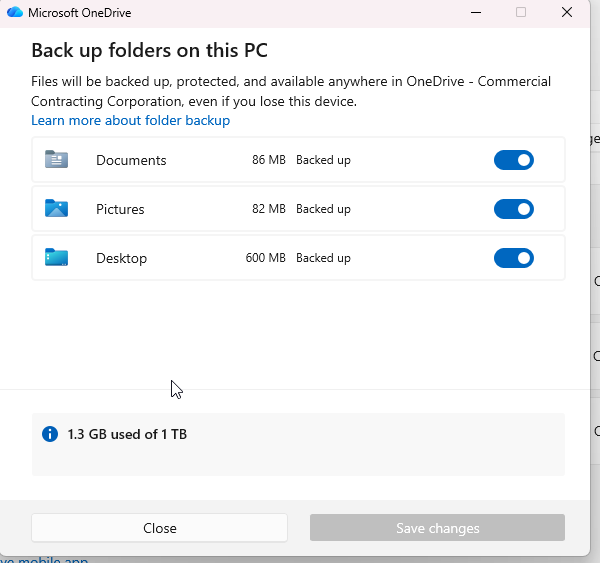Click the blue info icon beside storage usage
This screenshot has height=563, width=600.
point(49,434)
